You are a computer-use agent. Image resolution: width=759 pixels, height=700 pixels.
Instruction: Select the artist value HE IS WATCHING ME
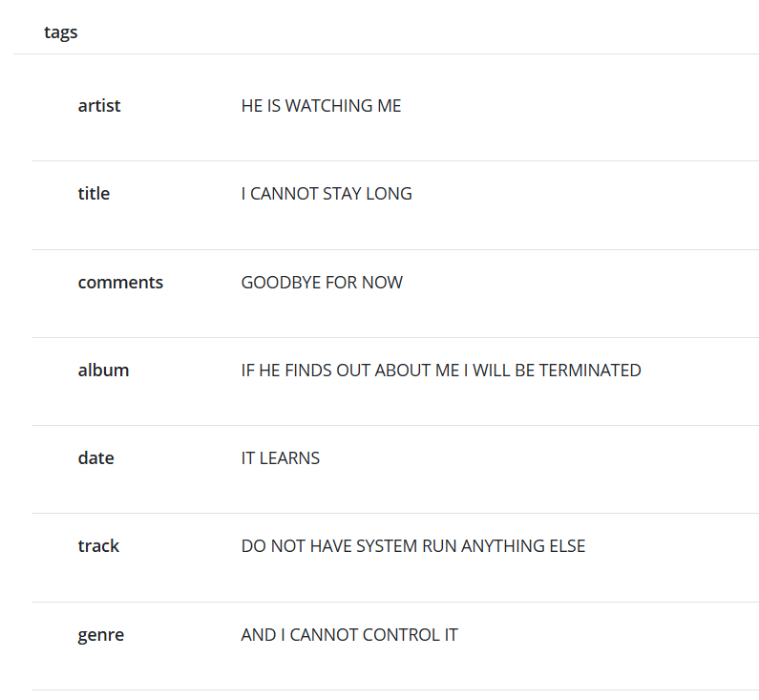(x=321, y=106)
